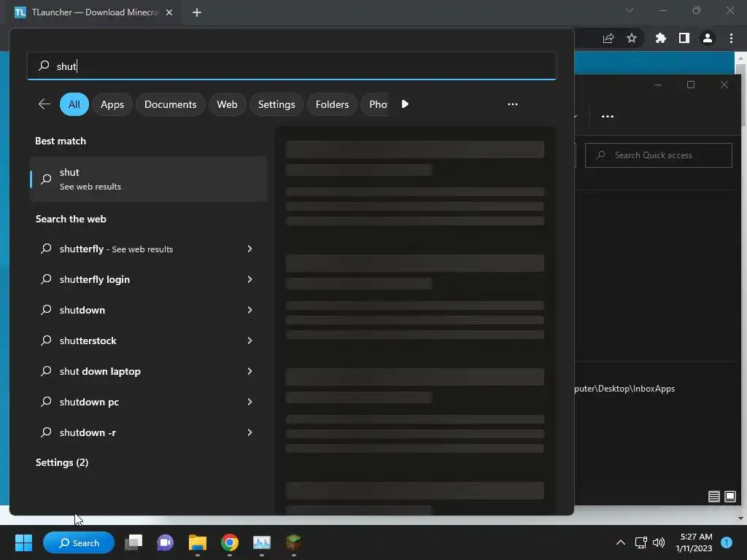The height and width of the screenshot is (560, 747).
Task: Click the Search Quick access field
Action: coord(659,155)
